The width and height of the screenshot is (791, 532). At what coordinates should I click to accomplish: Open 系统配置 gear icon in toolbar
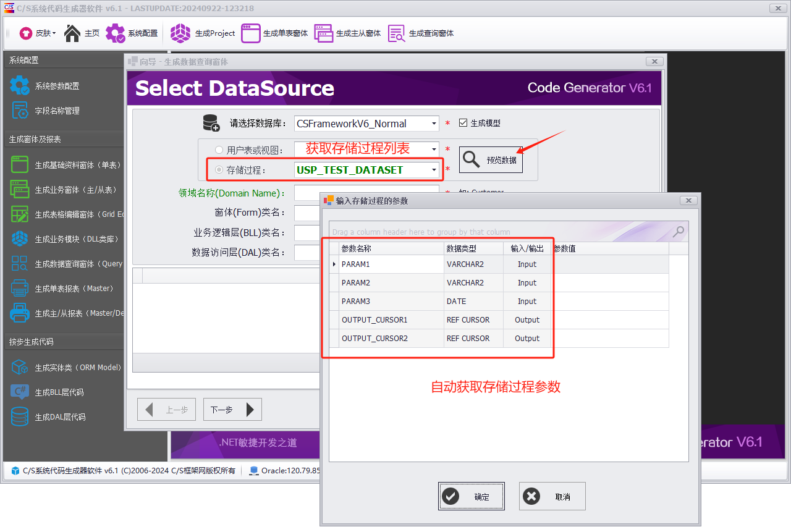point(115,33)
